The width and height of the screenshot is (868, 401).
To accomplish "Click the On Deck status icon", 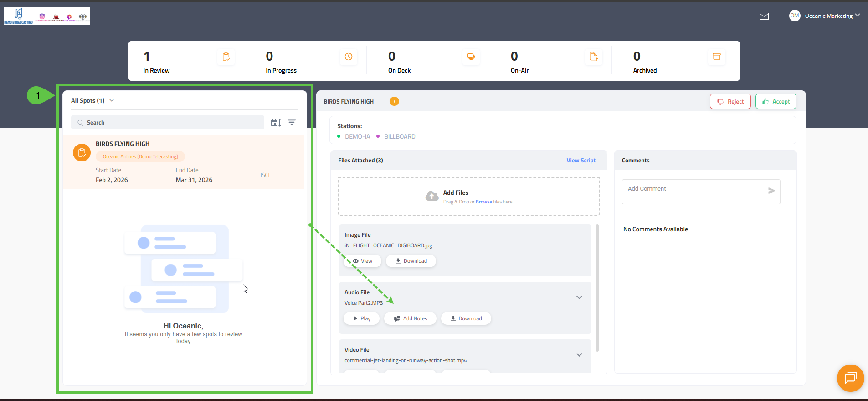I will pyautogui.click(x=471, y=57).
